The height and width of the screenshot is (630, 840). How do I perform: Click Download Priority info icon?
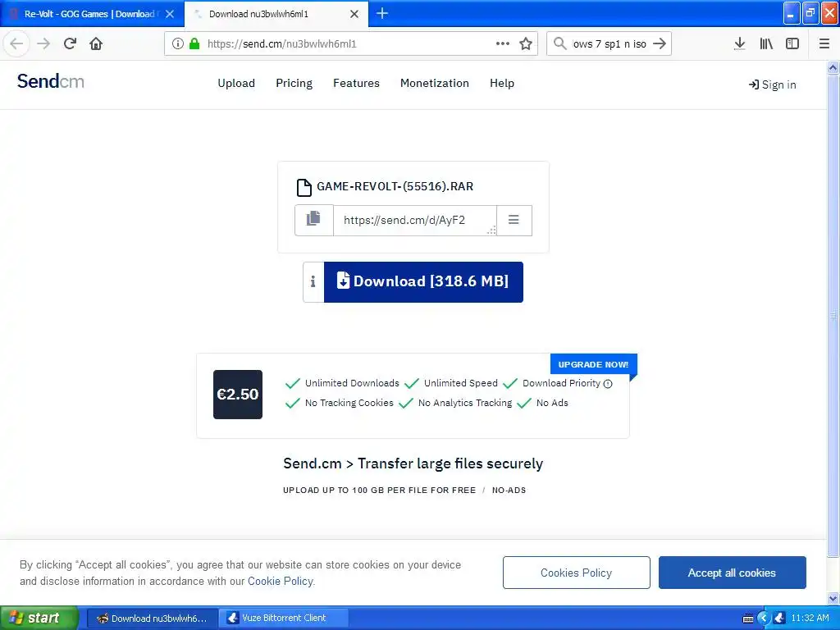tap(608, 384)
